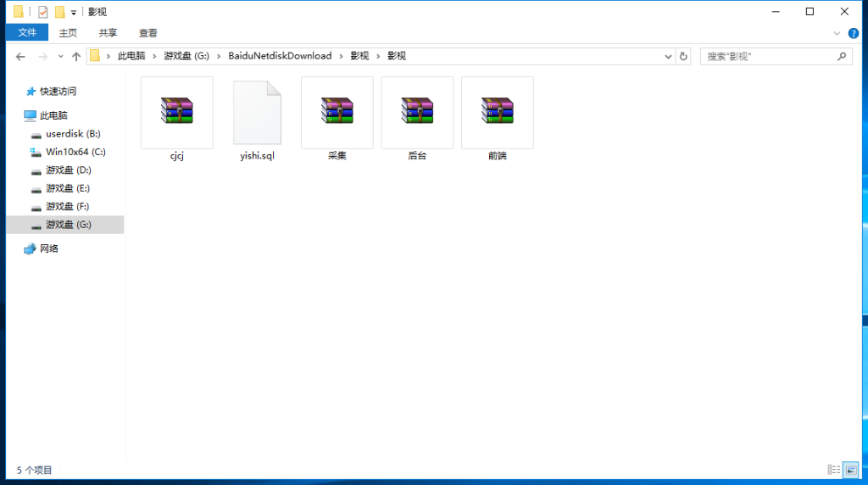This screenshot has width=868, height=485.
Task: Expand the ribbon with chevron
Action: (x=837, y=33)
